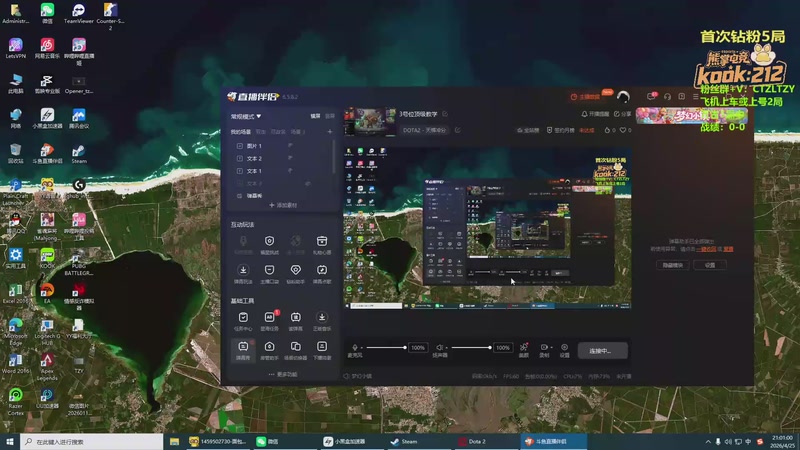
Task: Open 场景切换器 scene switcher icon
Action: 295,350
